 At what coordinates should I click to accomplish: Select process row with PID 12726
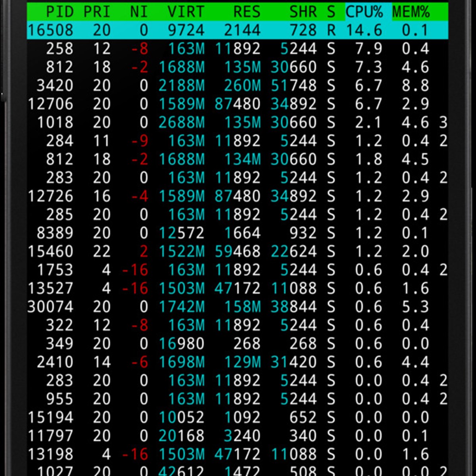[x=237, y=196]
